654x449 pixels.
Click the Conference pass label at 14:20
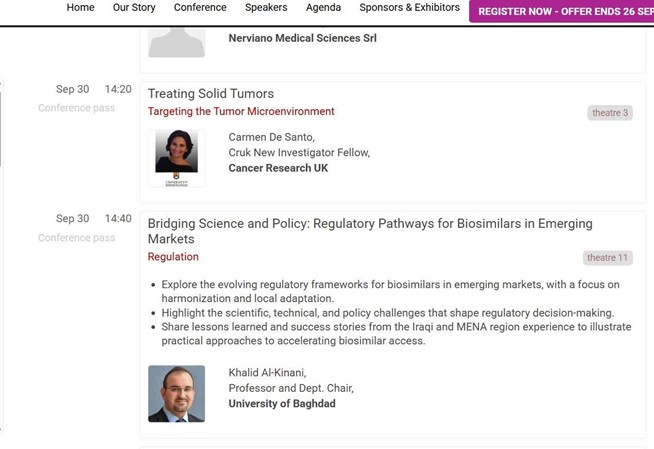76,108
